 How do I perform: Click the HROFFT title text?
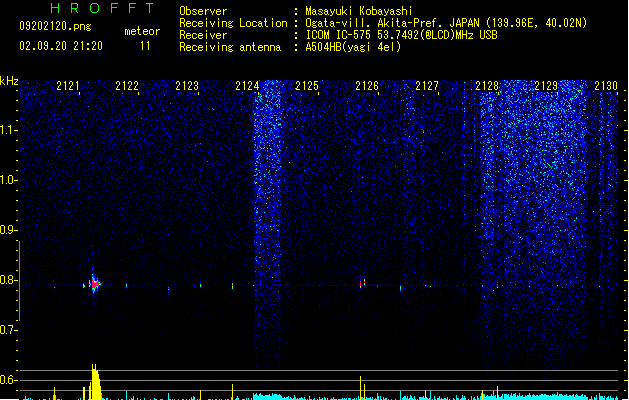pyautogui.click(x=102, y=8)
